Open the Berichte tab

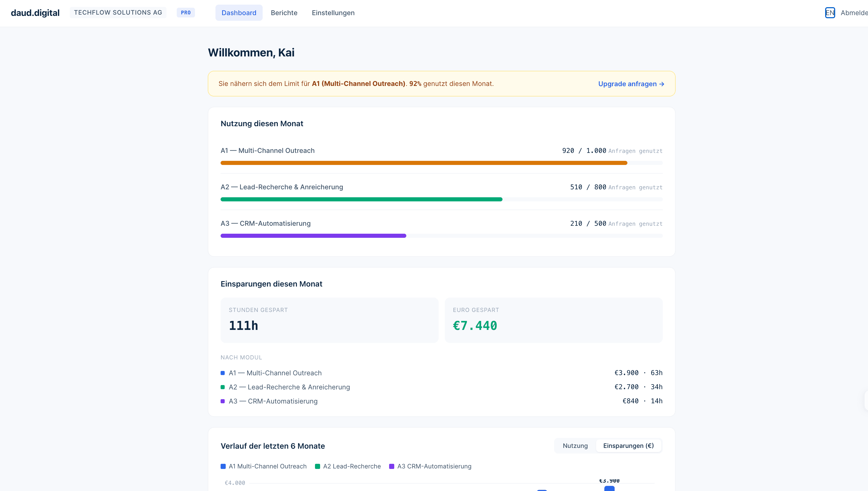[x=284, y=13]
